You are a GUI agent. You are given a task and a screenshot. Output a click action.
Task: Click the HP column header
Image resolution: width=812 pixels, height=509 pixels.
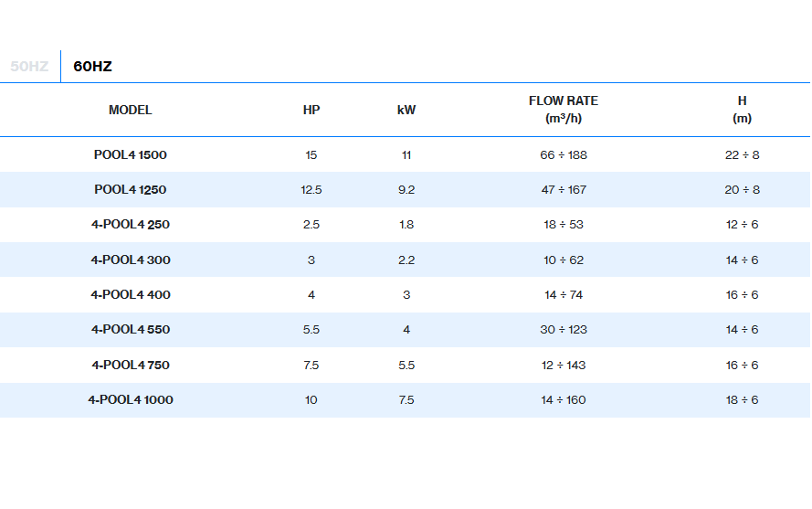pos(311,111)
